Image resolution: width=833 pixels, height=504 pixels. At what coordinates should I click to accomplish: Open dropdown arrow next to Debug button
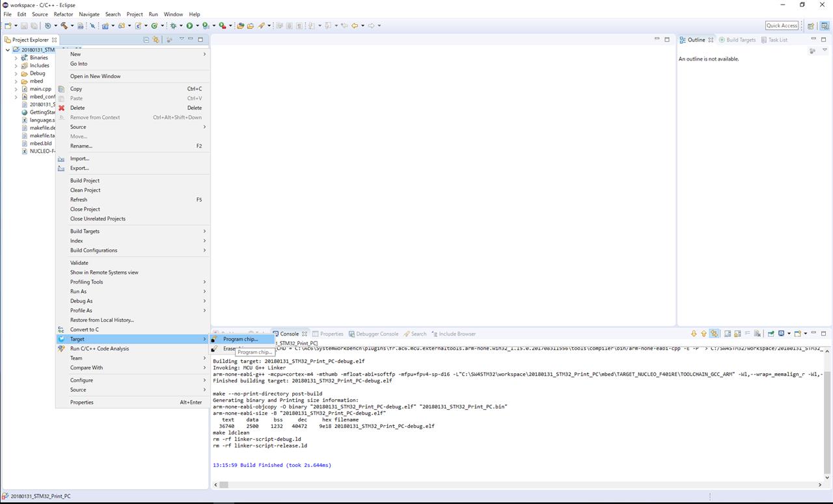pyautogui.click(x=181, y=26)
